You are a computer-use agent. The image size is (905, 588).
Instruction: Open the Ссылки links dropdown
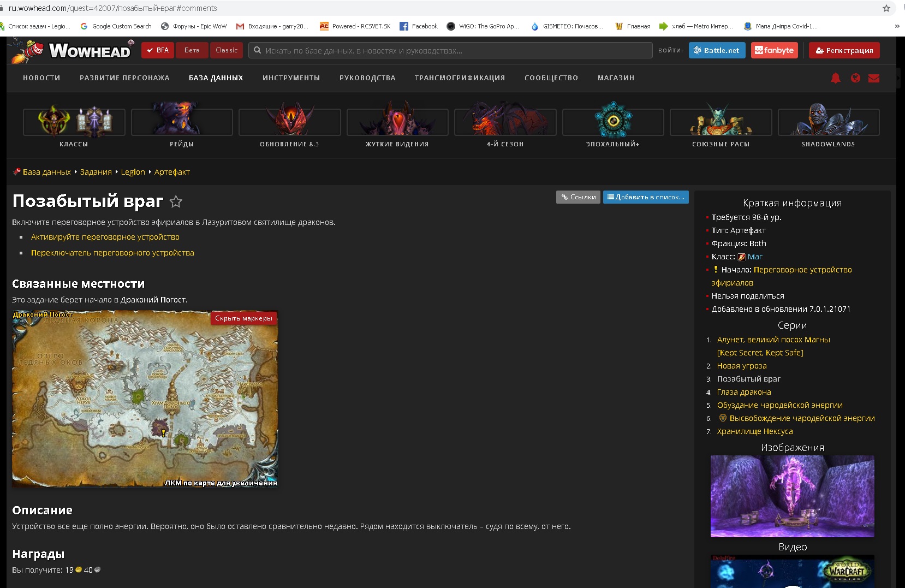pyautogui.click(x=578, y=197)
